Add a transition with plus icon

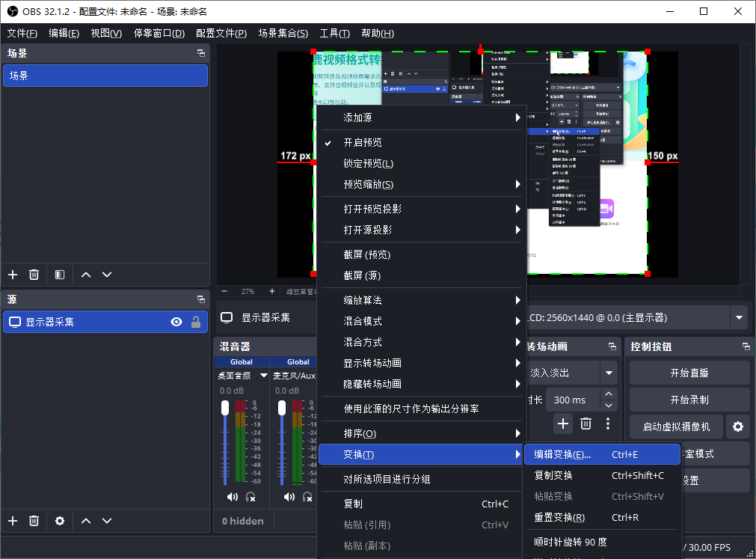562,424
